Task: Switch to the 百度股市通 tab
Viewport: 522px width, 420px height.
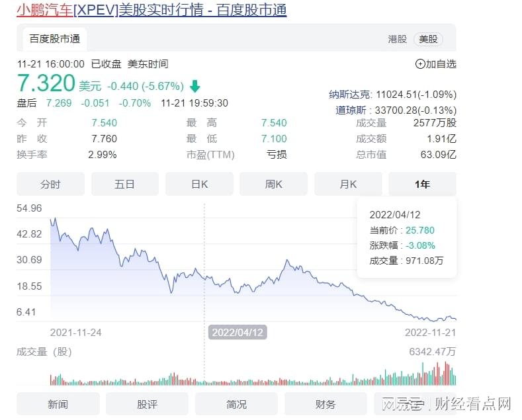Action: (55, 39)
